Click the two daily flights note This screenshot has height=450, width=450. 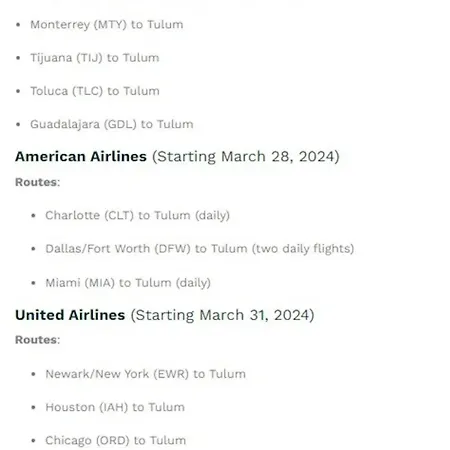(x=303, y=249)
